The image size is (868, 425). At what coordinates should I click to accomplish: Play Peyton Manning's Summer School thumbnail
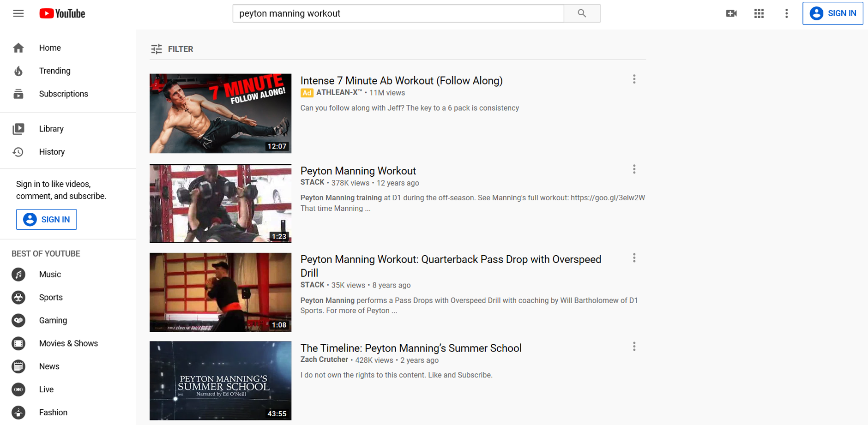(x=220, y=380)
